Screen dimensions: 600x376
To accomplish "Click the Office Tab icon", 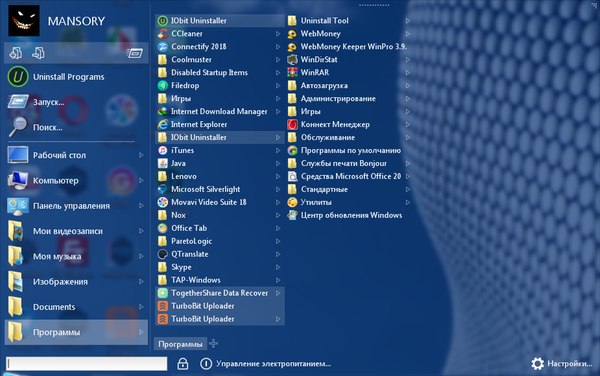I will 163,228.
